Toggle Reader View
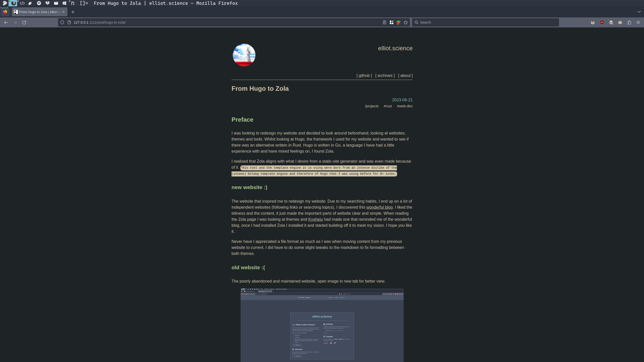The height and width of the screenshot is (362, 644). tap(384, 22)
